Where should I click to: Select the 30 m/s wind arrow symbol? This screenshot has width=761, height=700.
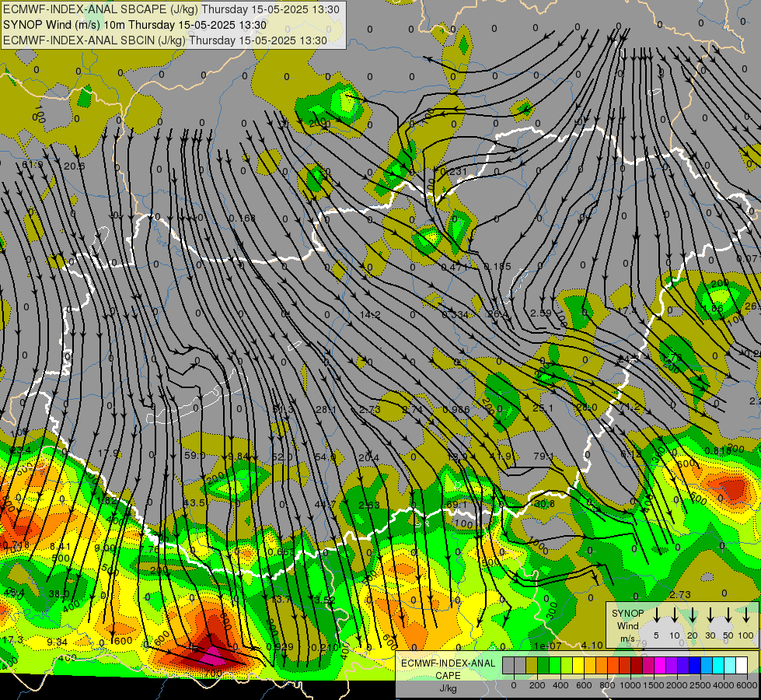click(x=710, y=615)
